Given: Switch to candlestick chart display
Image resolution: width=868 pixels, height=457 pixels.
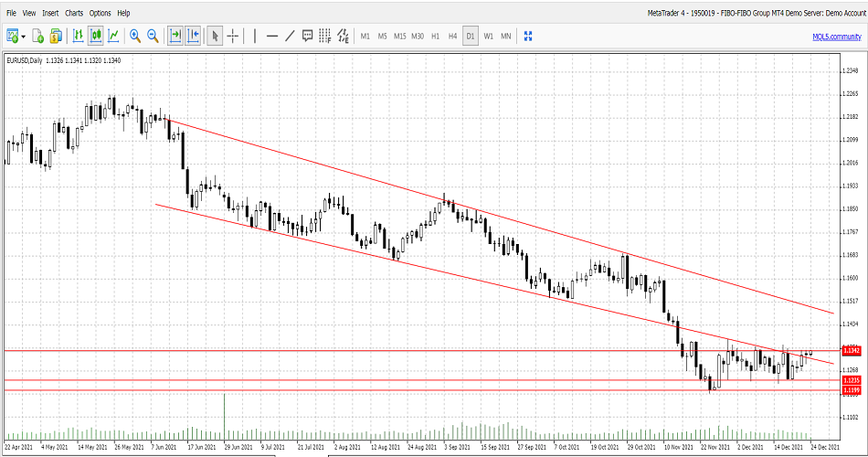Looking at the screenshot, I should click(96, 36).
